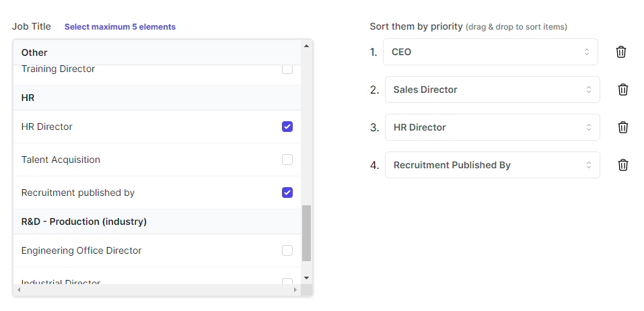Uncheck Recruitment published by checkbox
The width and height of the screenshot is (644, 311).
tap(287, 193)
